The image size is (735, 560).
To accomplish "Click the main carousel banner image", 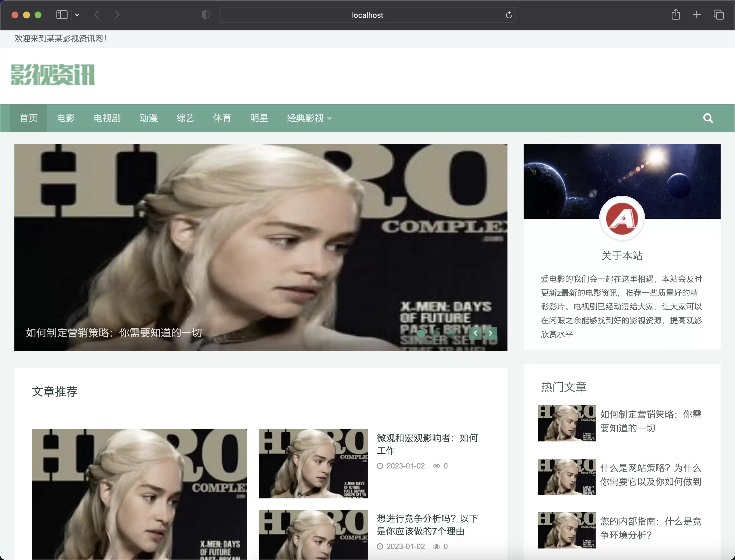I will pyautogui.click(x=261, y=247).
